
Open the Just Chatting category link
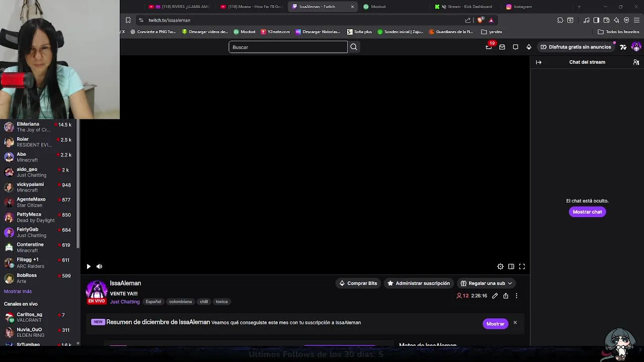point(125,302)
